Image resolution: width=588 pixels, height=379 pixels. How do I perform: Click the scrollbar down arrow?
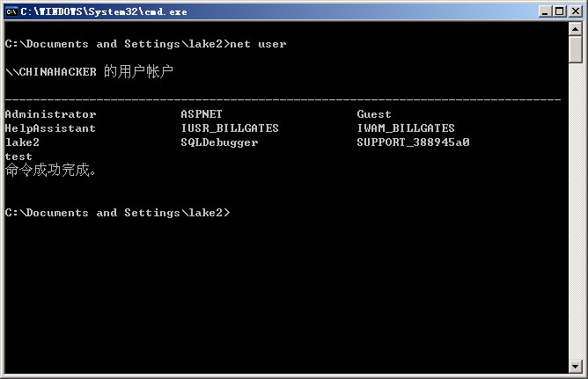576,366
